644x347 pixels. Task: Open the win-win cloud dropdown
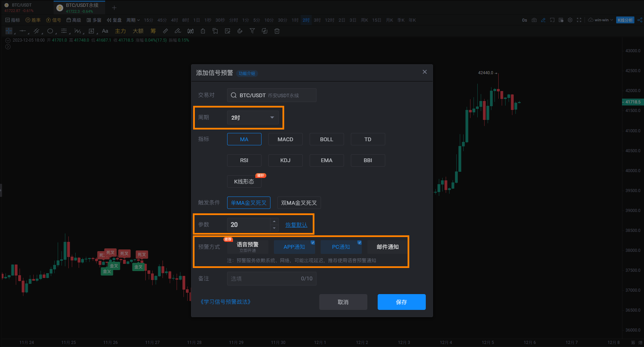(x=601, y=20)
